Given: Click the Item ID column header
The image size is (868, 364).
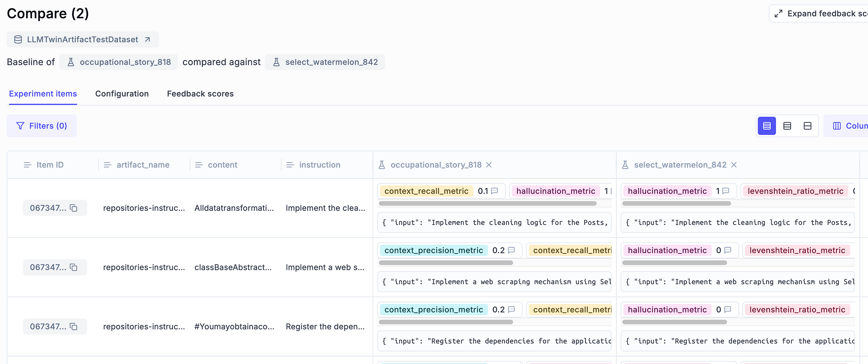Looking at the screenshot, I should 50,165.
